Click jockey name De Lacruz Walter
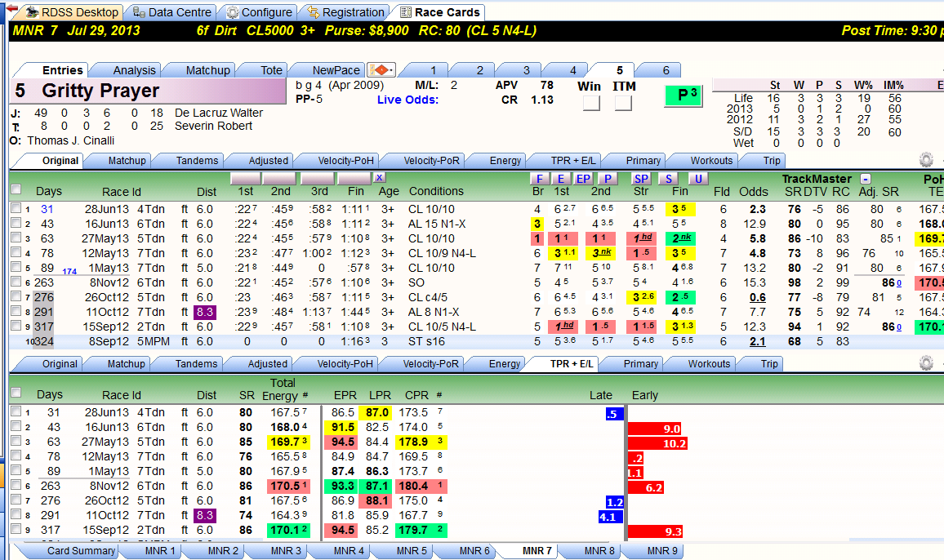 [x=219, y=113]
